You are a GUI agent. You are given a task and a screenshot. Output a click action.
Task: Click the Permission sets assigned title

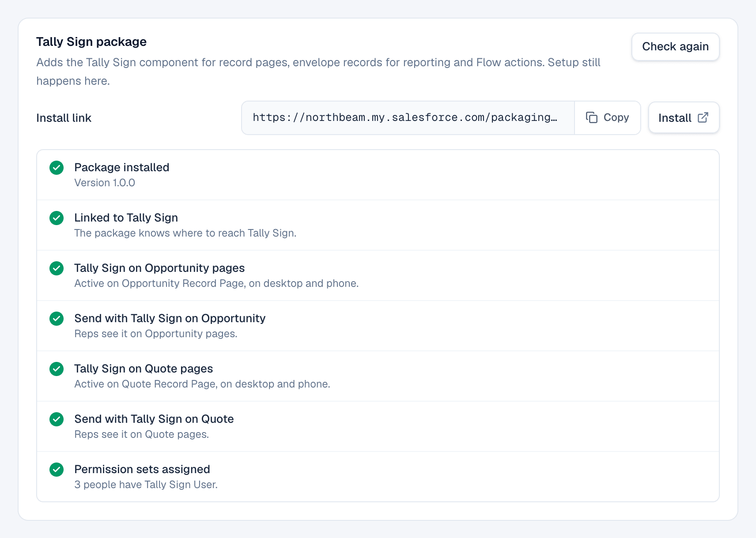[x=142, y=469]
